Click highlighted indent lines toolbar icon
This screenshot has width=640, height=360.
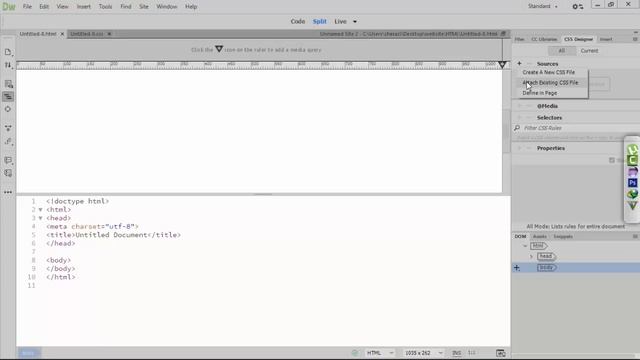coord(8,97)
